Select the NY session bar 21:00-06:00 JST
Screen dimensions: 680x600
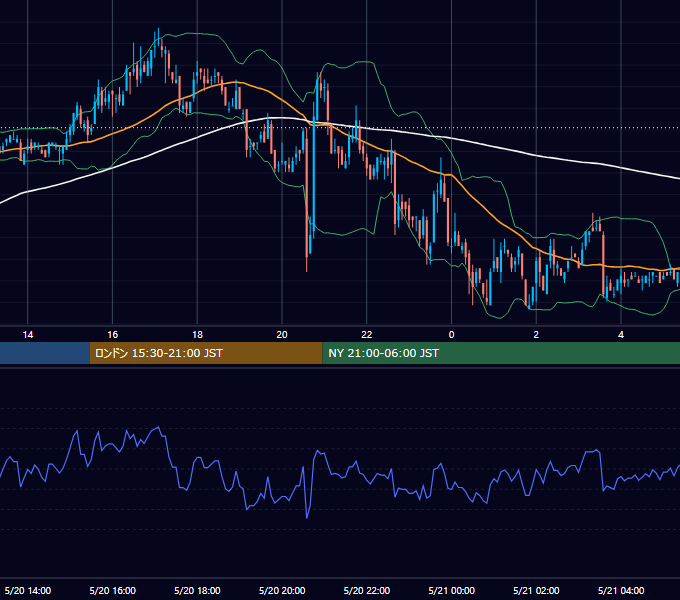501,353
